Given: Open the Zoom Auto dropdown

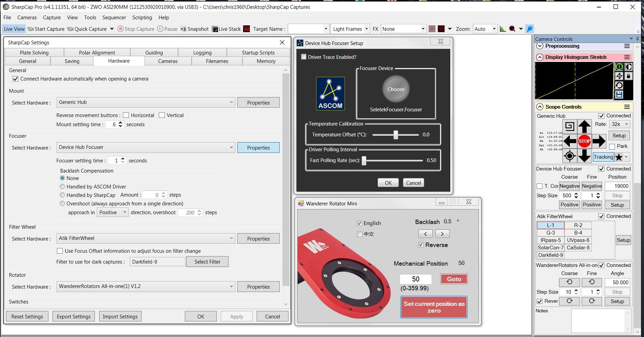Looking at the screenshot, I should [485, 29].
